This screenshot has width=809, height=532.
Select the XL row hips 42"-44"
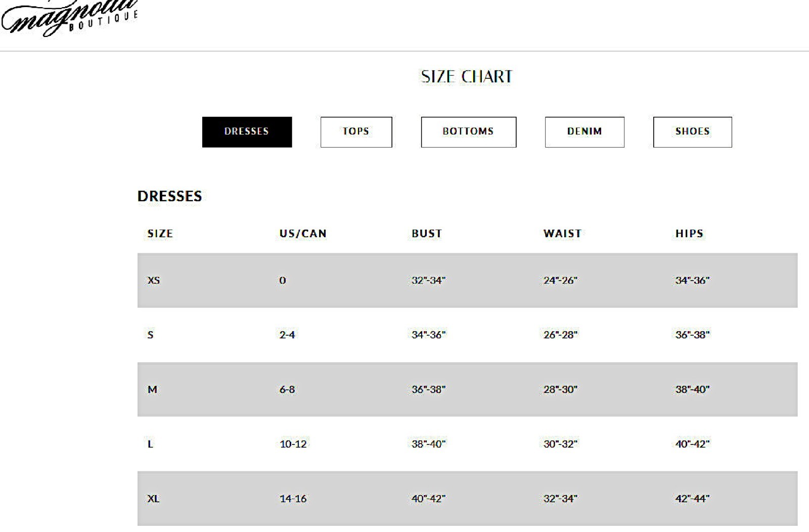(692, 499)
